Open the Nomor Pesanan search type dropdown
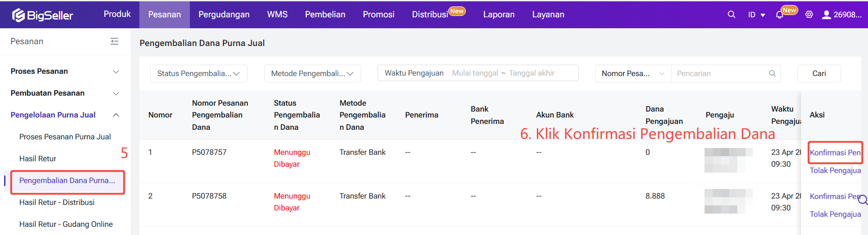 click(x=633, y=73)
